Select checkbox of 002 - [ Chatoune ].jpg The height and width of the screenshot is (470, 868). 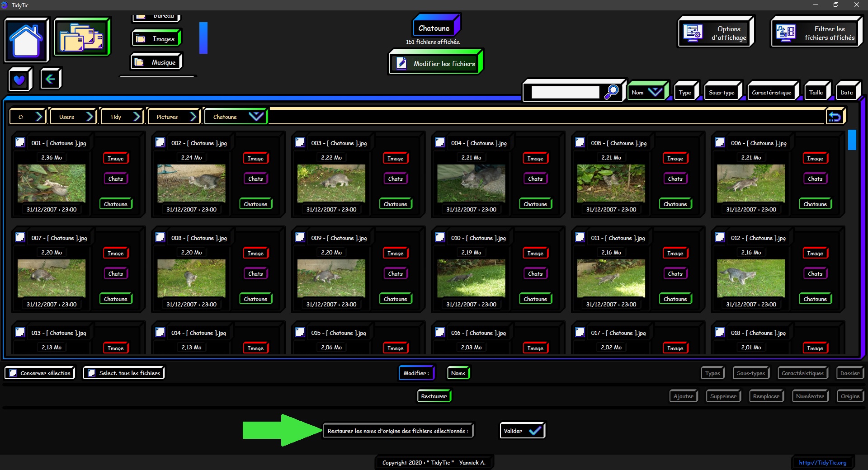[x=160, y=143]
